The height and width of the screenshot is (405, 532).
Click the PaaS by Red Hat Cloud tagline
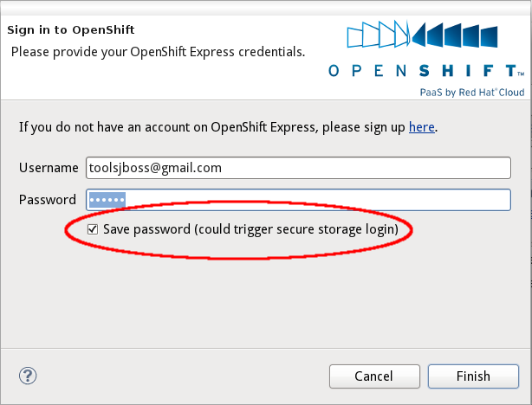(x=472, y=93)
